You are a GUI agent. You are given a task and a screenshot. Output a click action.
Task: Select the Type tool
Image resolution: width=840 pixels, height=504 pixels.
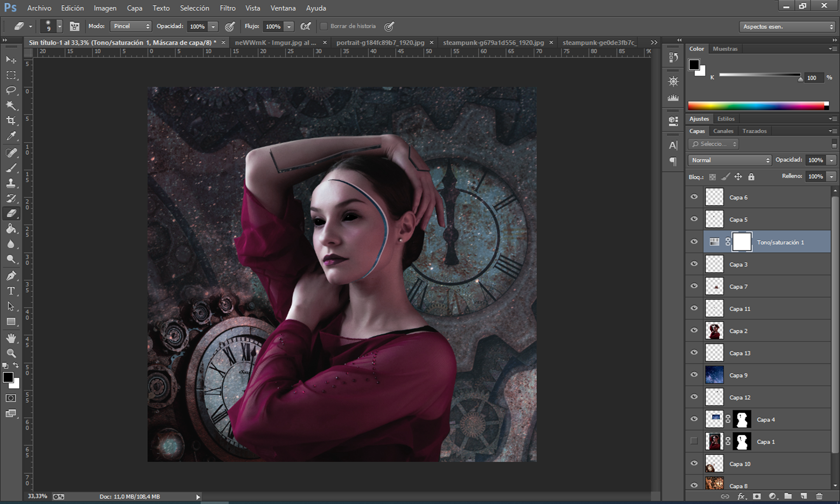(11, 291)
